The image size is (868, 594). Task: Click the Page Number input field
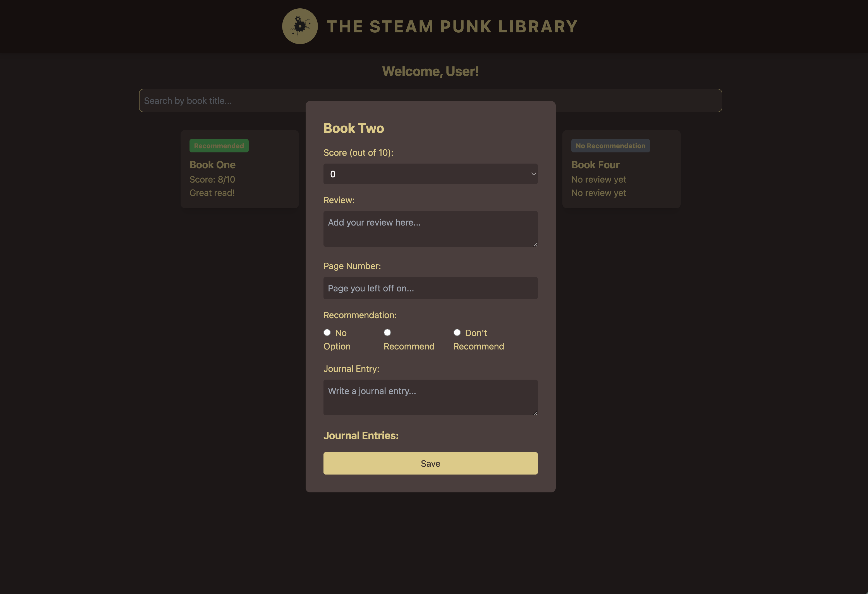tap(430, 288)
